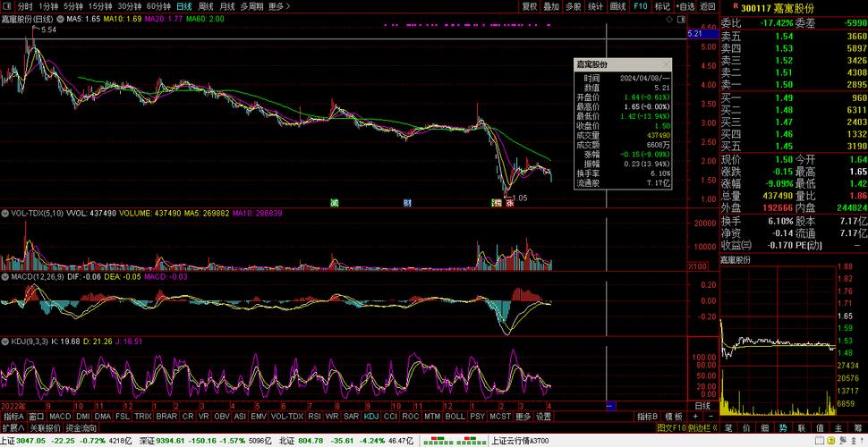This screenshot has width=868, height=447.
Task: Click the 涨 marker near the 1.05 low
Action: coord(509,204)
